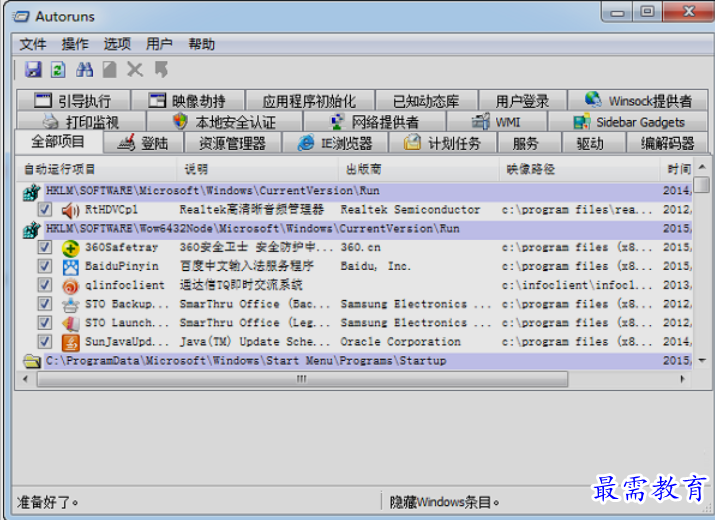The height and width of the screenshot is (520, 715).
Task: Uncheck the RtHDVCpl entry
Action: point(44,210)
